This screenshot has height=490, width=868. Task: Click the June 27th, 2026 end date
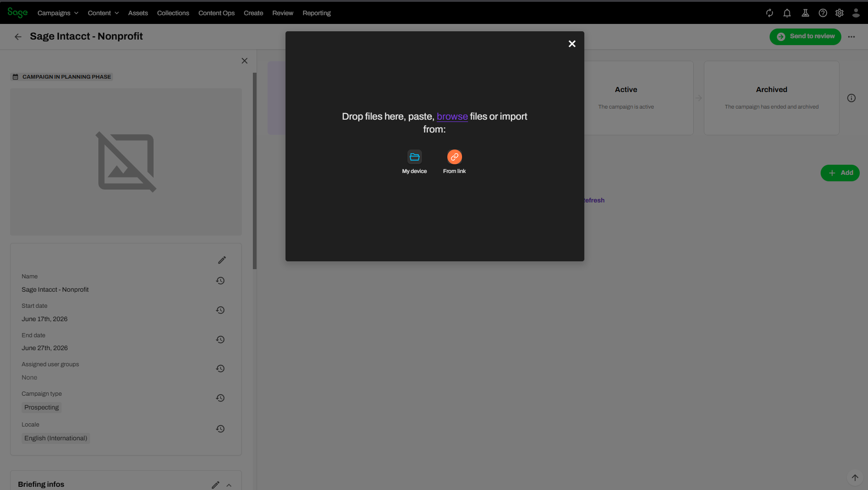(45, 348)
